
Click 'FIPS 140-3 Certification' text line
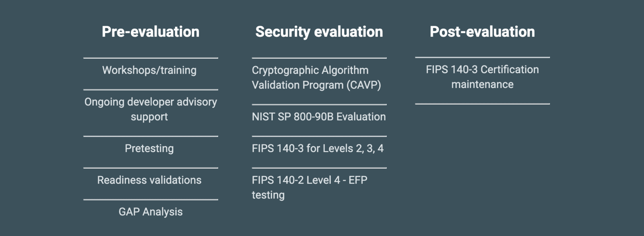(x=482, y=70)
